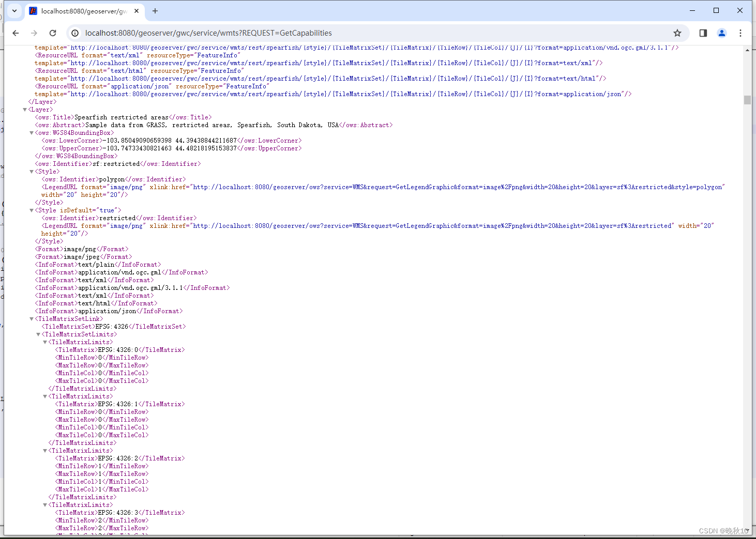Open the tab search dropdown arrow
The image size is (756, 539).
click(x=14, y=10)
